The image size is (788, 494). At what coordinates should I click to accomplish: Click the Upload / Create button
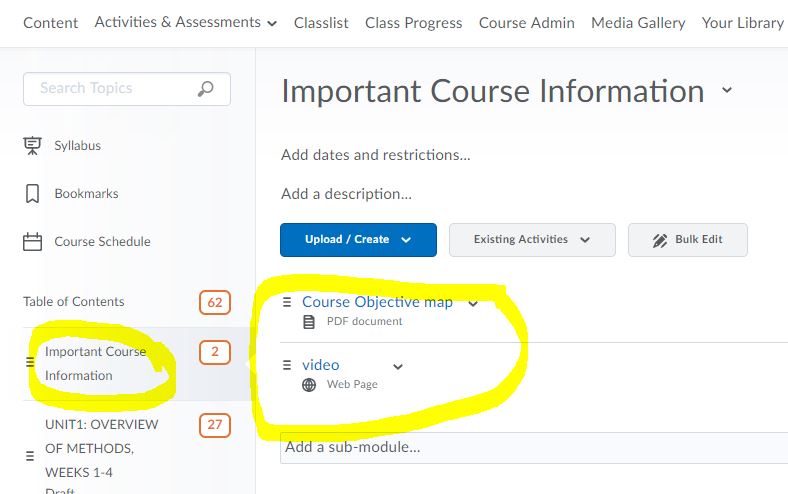(358, 240)
